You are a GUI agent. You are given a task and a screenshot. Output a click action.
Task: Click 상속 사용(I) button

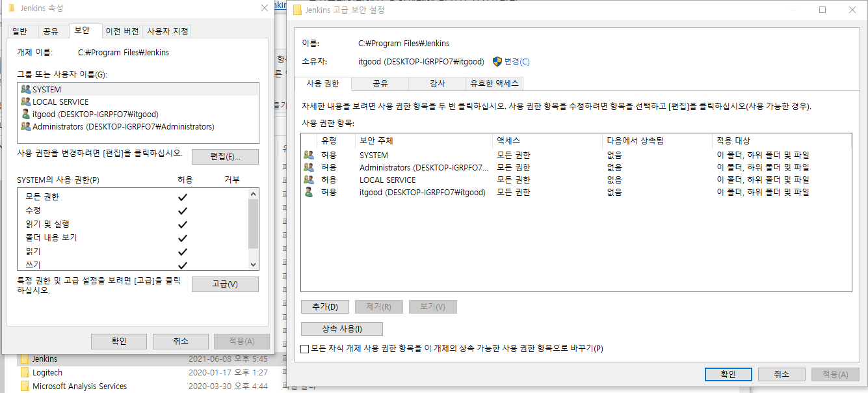pyautogui.click(x=342, y=329)
